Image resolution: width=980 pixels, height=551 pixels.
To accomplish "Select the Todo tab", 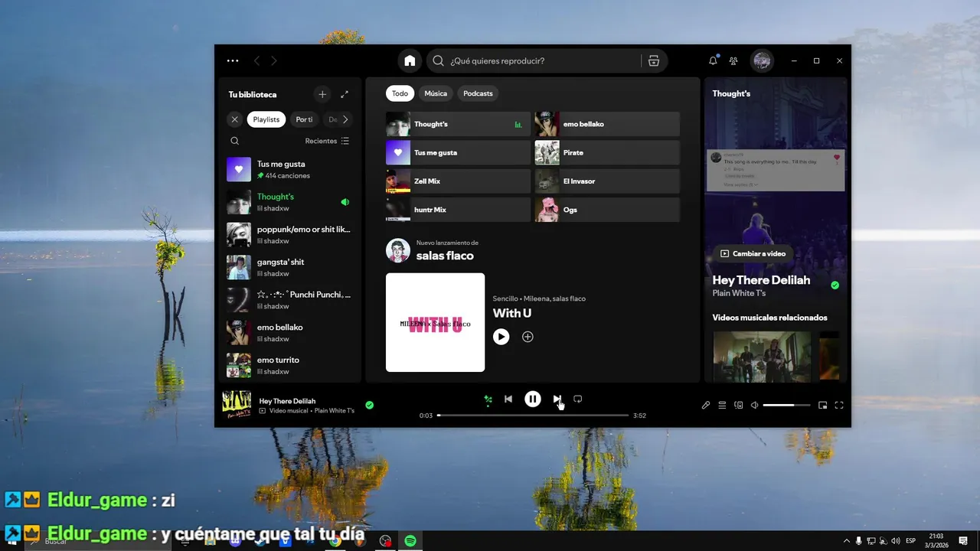I will [400, 93].
